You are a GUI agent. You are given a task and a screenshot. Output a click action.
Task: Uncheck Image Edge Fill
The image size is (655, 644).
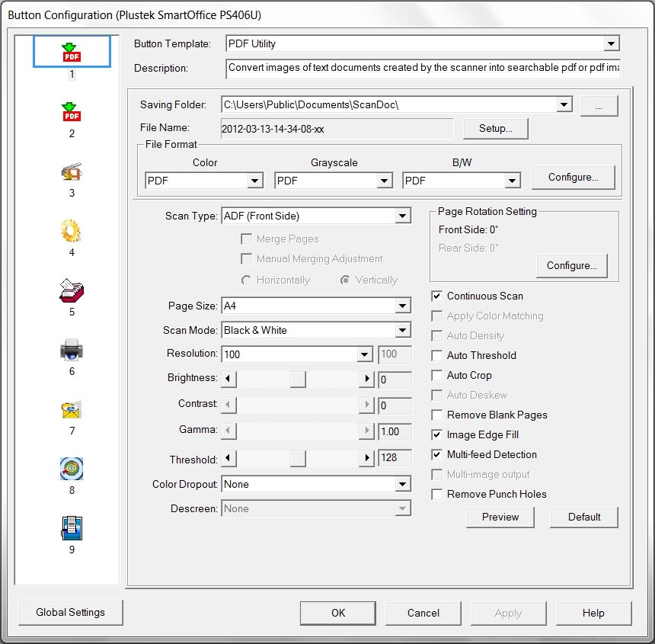(x=436, y=434)
